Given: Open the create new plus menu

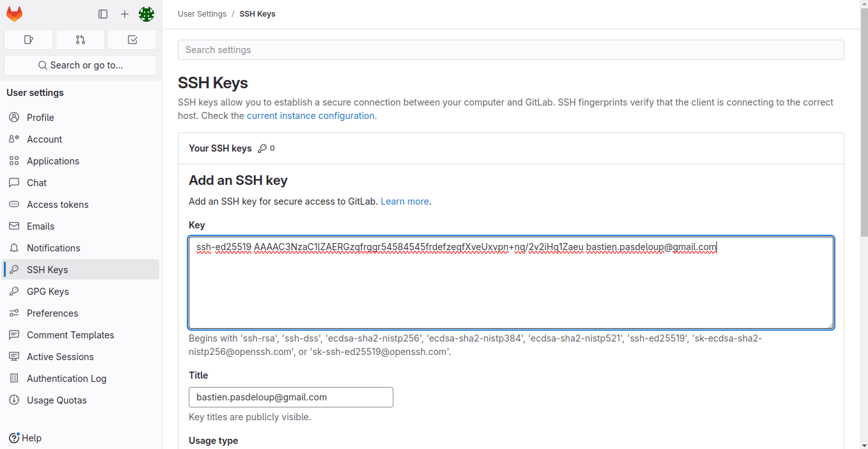Looking at the screenshot, I should click(x=125, y=14).
